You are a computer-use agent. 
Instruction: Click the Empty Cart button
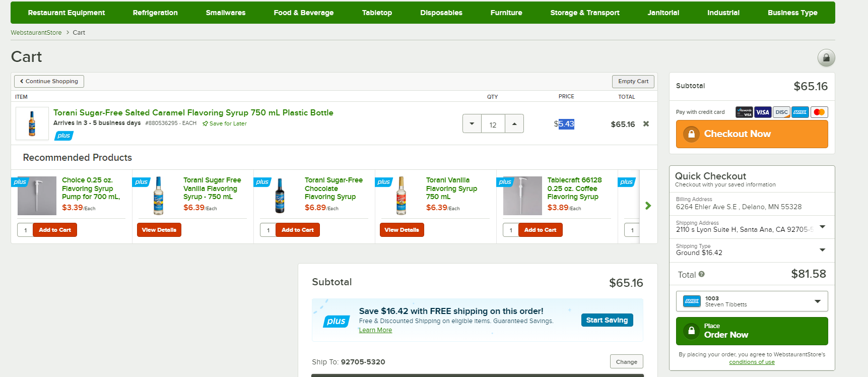[633, 81]
